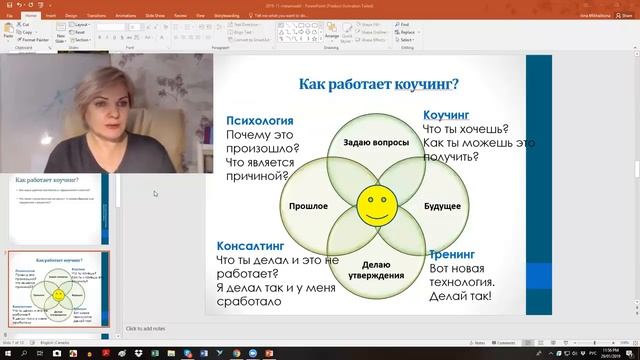
Task: Open the Select dropdown in Editing
Action: [x=405, y=40]
